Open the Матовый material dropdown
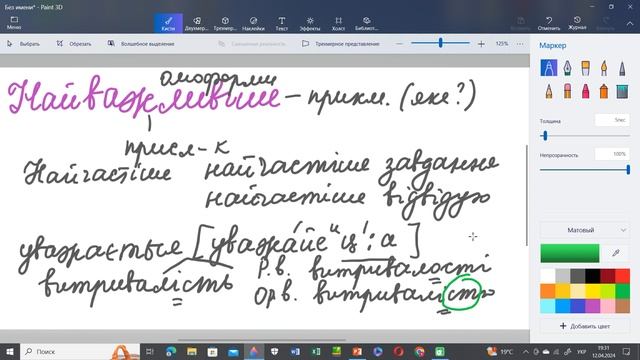640x360 pixels. click(x=584, y=230)
